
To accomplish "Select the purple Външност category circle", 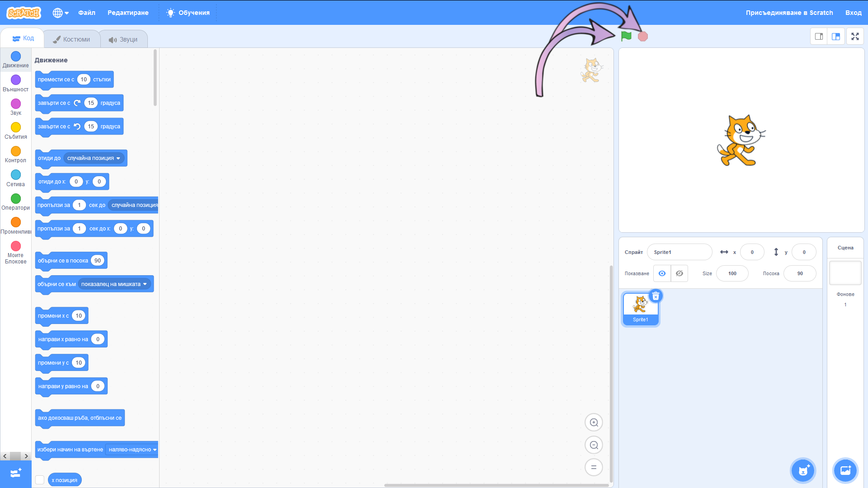I will 16,80.
